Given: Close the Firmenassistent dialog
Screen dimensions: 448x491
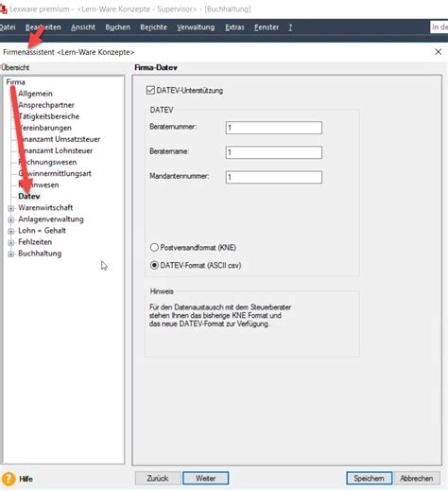Looking at the screenshot, I should (439, 52).
